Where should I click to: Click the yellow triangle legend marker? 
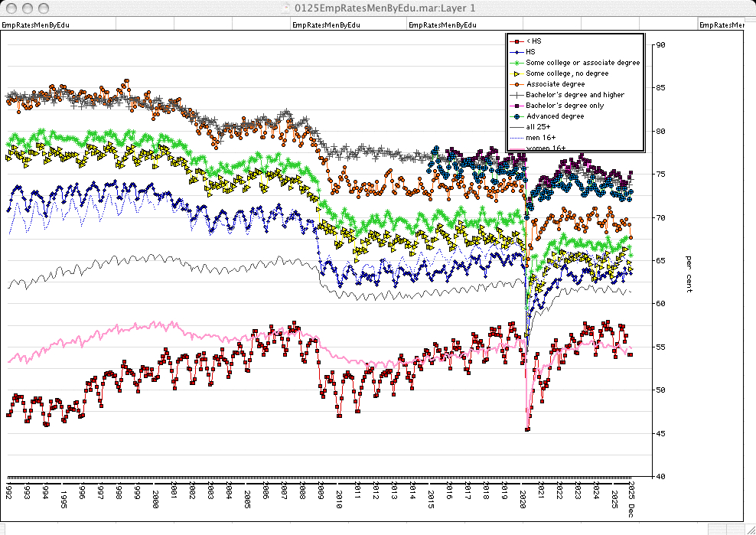point(517,73)
